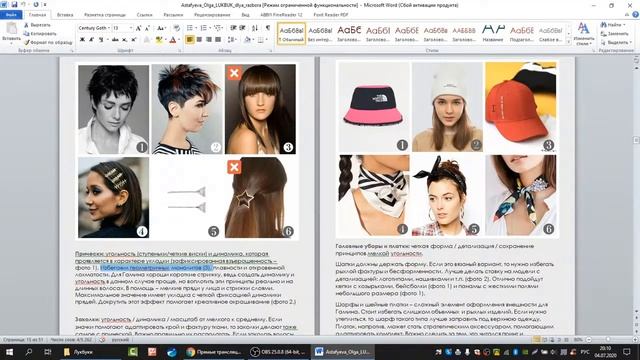The image size is (640, 360).
Task: Switch to OBS 25.0.8 in taskbar
Action: point(278,352)
